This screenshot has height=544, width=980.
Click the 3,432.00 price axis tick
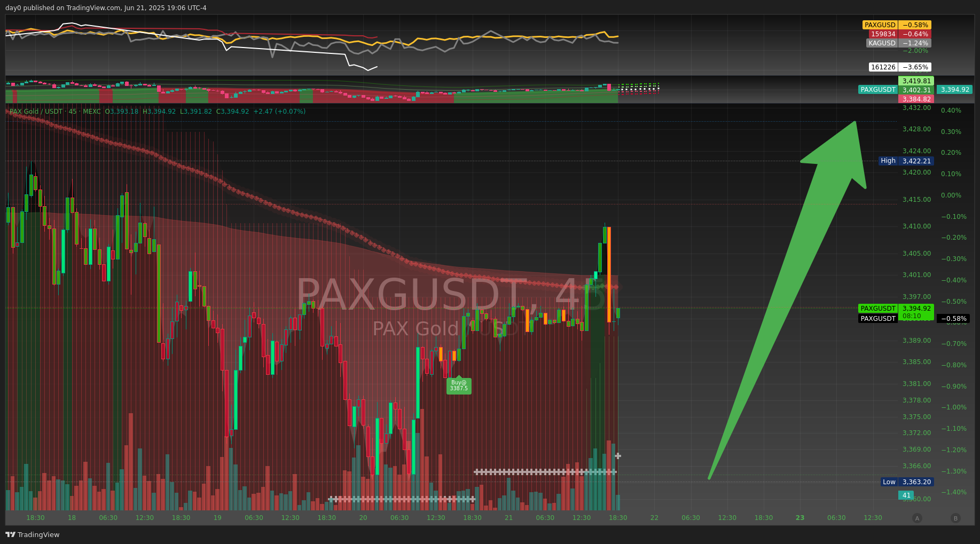point(916,108)
